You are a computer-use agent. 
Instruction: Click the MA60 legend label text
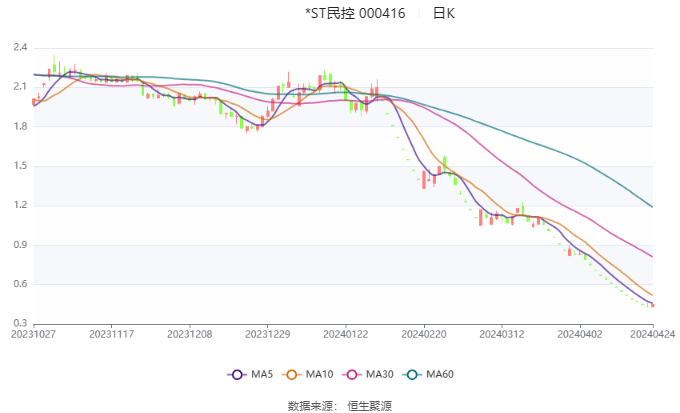[x=440, y=374]
